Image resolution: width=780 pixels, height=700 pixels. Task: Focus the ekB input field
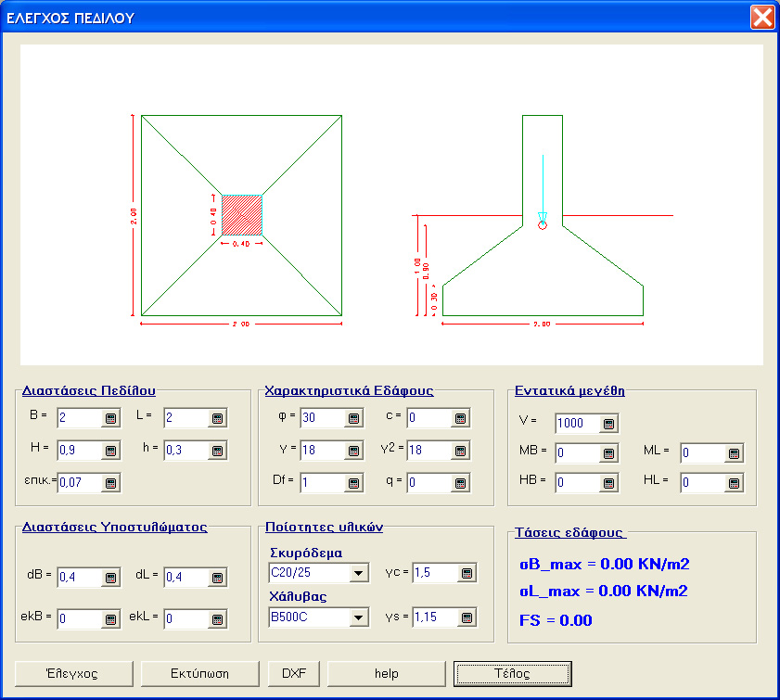pos(80,619)
